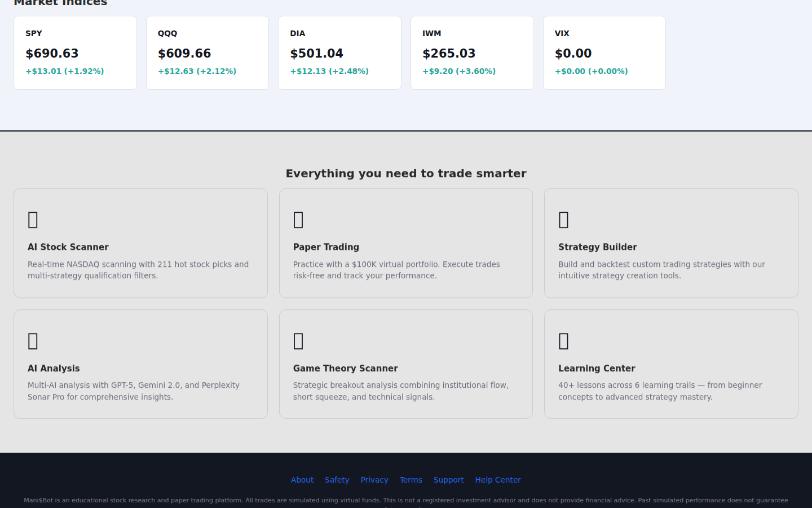This screenshot has height=508, width=812.
Task: Click the Game Theory Scanner card icon
Action: point(298,341)
